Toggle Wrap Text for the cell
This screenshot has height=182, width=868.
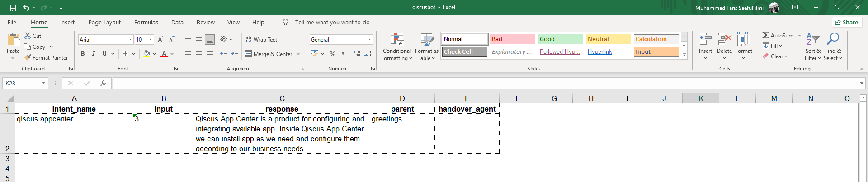(x=261, y=40)
